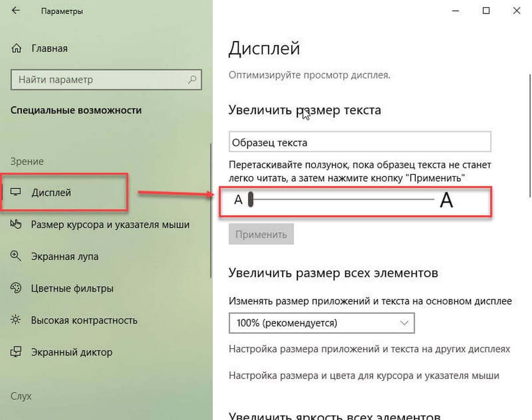Open Экранный диктор via its icon
The image size is (532, 420).
[x=17, y=352]
